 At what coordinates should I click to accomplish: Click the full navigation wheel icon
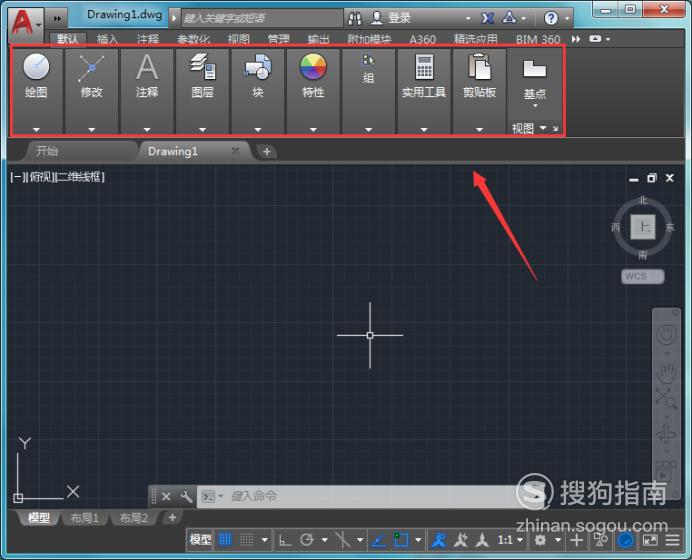[x=666, y=334]
